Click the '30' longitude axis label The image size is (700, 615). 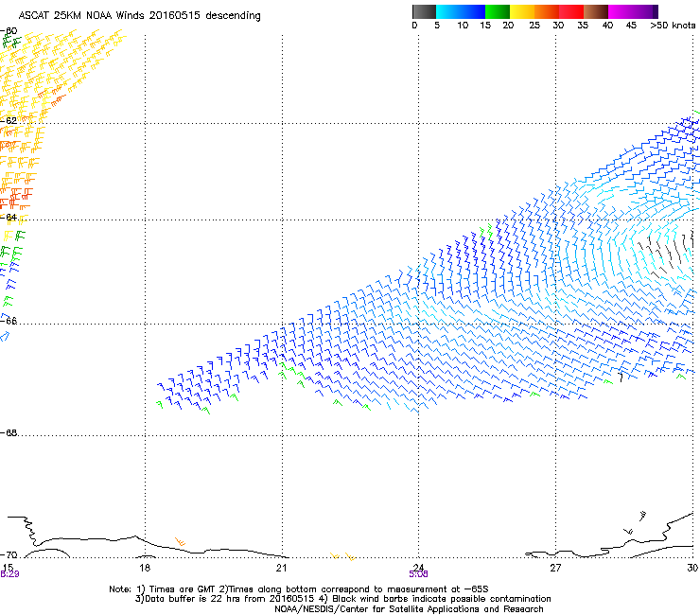point(692,568)
